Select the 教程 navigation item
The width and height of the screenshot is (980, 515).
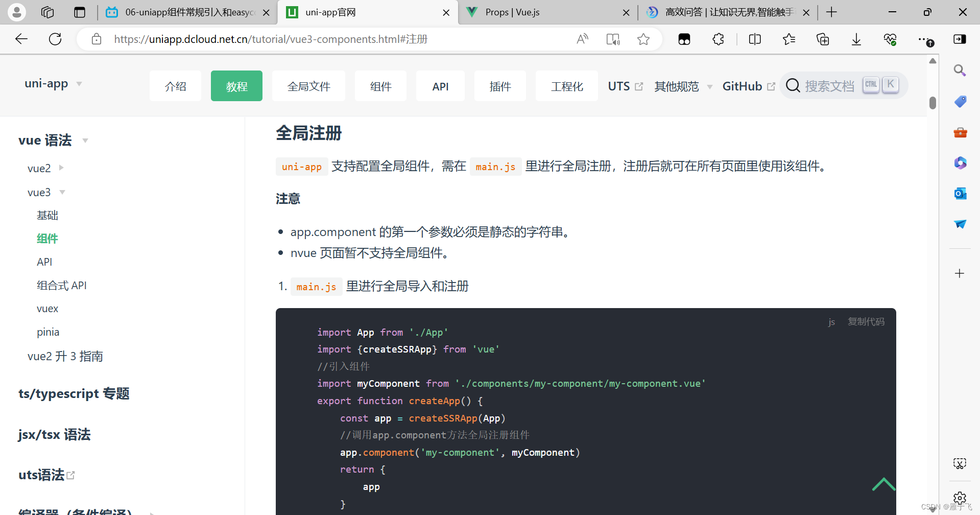(x=236, y=86)
